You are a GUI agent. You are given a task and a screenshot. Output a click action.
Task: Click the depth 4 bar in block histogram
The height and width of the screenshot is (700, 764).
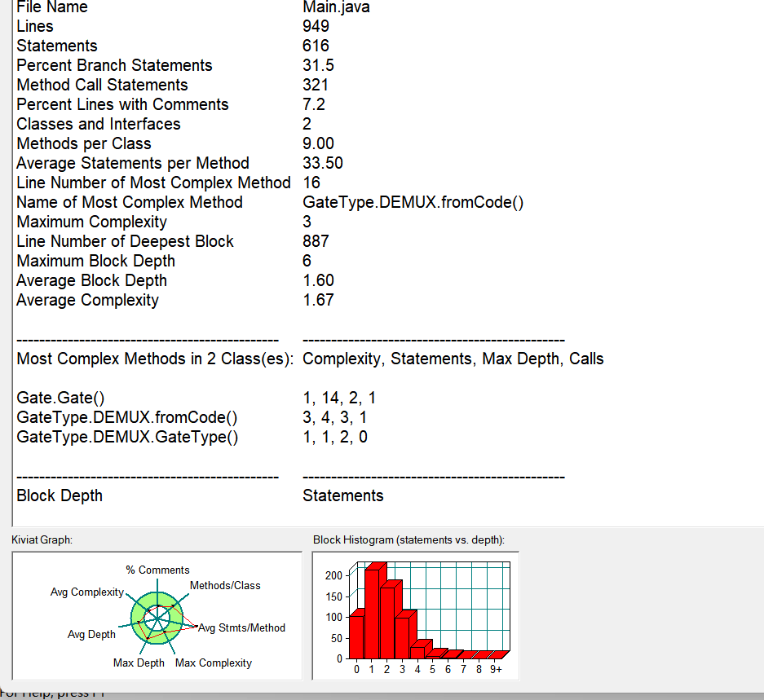tap(418, 652)
